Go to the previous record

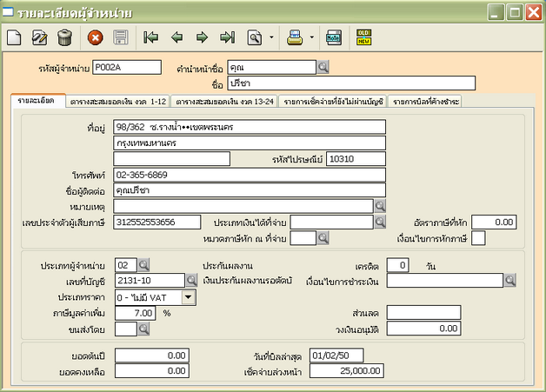click(176, 37)
